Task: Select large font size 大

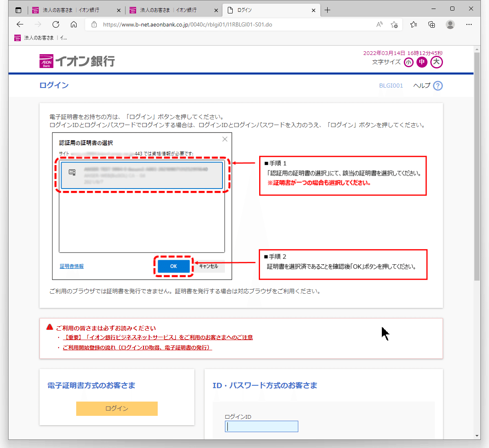Action: coord(436,62)
